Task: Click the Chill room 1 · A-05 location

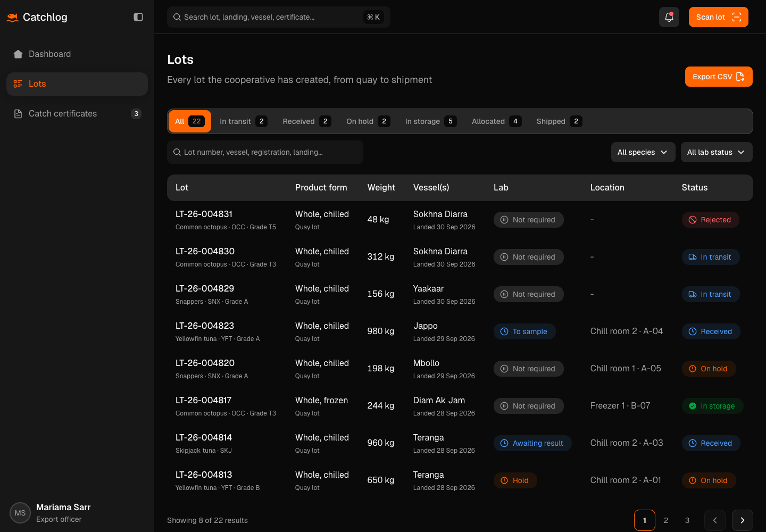Action: 626,368
